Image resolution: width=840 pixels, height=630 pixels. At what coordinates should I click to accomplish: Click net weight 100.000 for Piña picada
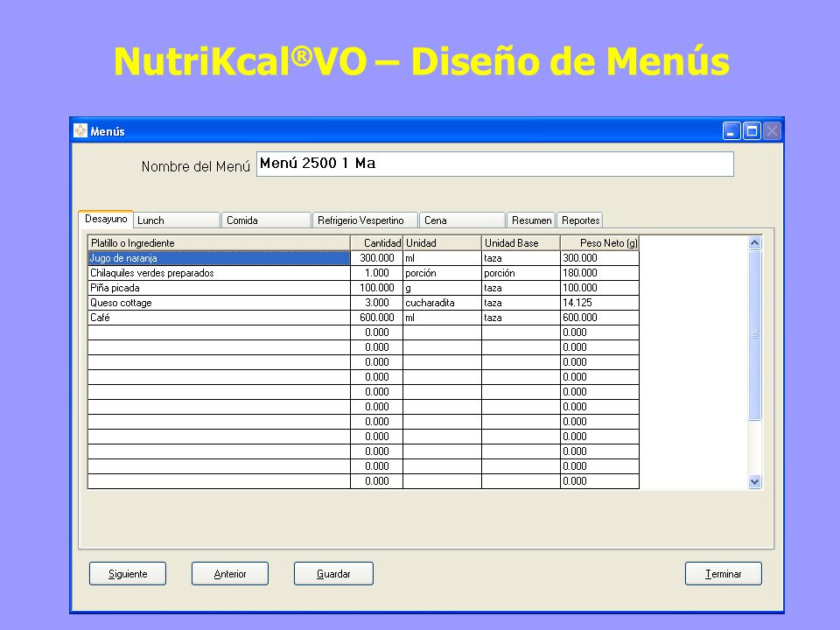pyautogui.click(x=599, y=288)
